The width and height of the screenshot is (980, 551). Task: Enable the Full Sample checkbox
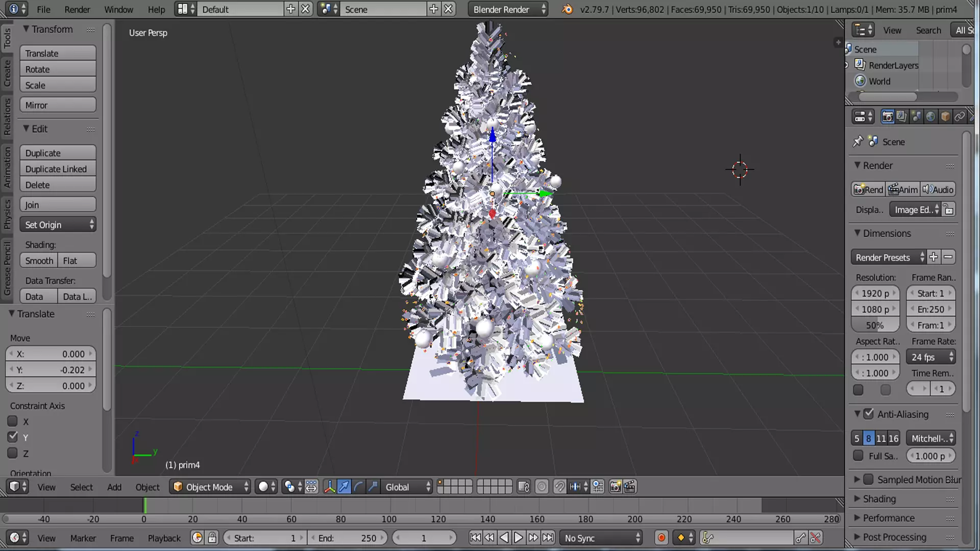point(859,456)
